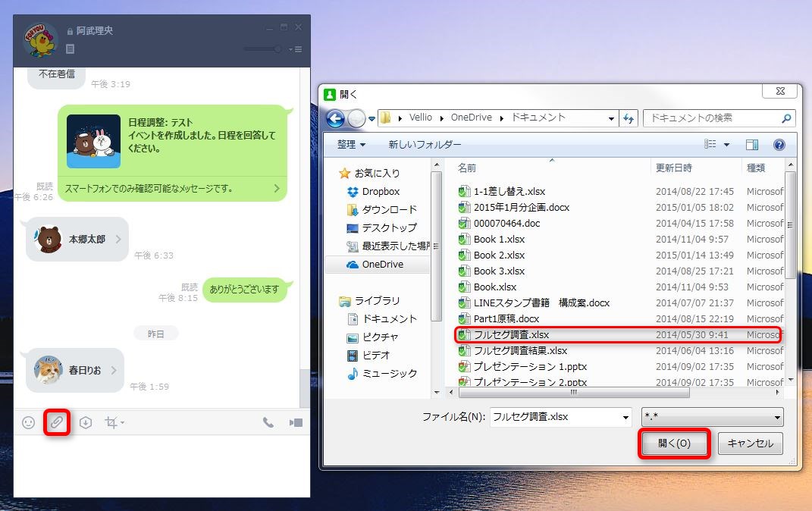
Task: Select the file receive icon in LINE toolbar
Action: tap(85, 424)
